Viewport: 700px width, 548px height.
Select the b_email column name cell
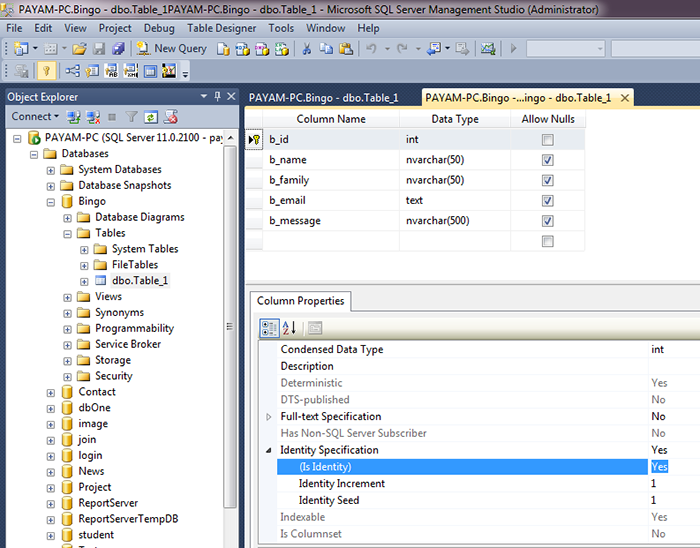(x=331, y=200)
